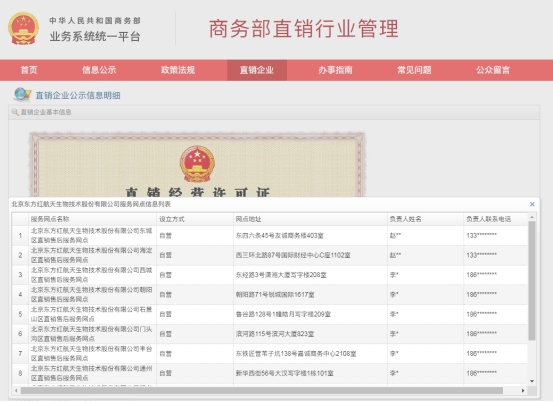Click the magnifier icon next to 直销企业基本信息
The width and height of the screenshot is (553, 402).
point(15,112)
